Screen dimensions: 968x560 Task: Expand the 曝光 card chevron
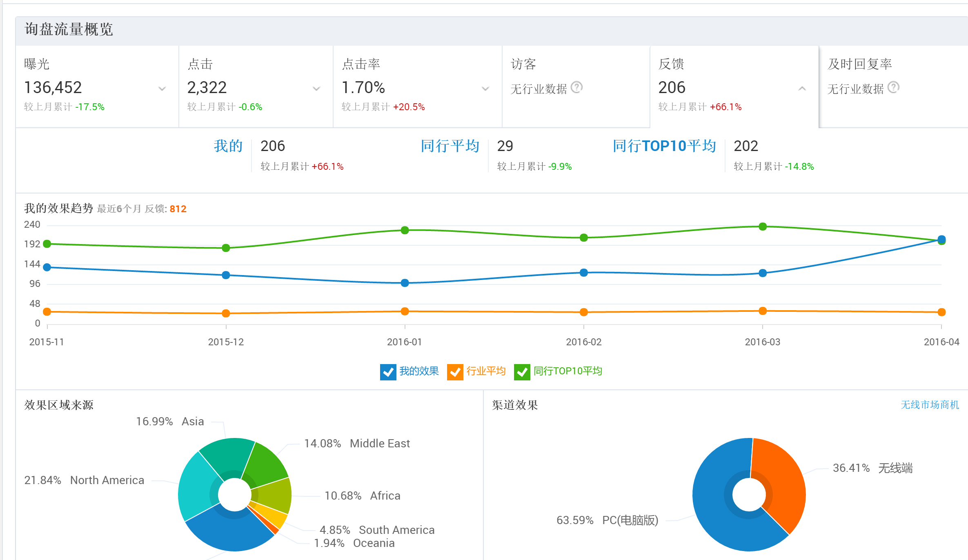(162, 89)
